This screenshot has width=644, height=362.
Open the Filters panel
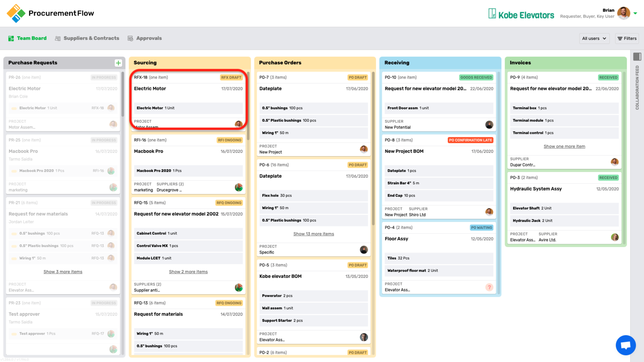click(x=627, y=39)
